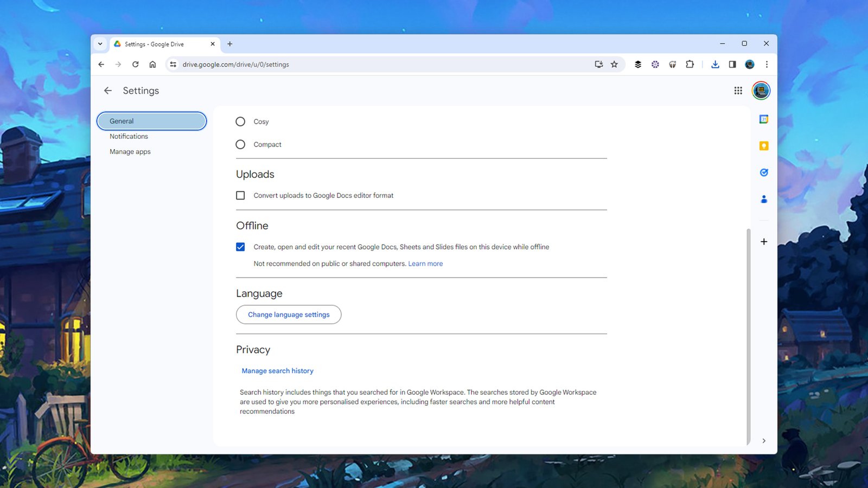Viewport: 868px width, 488px height.
Task: Close the Settings - Google Drive tab
Action: [x=213, y=44]
